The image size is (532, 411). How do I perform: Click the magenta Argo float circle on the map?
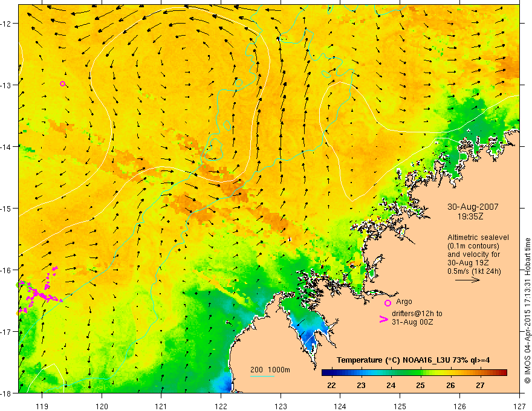pos(62,84)
